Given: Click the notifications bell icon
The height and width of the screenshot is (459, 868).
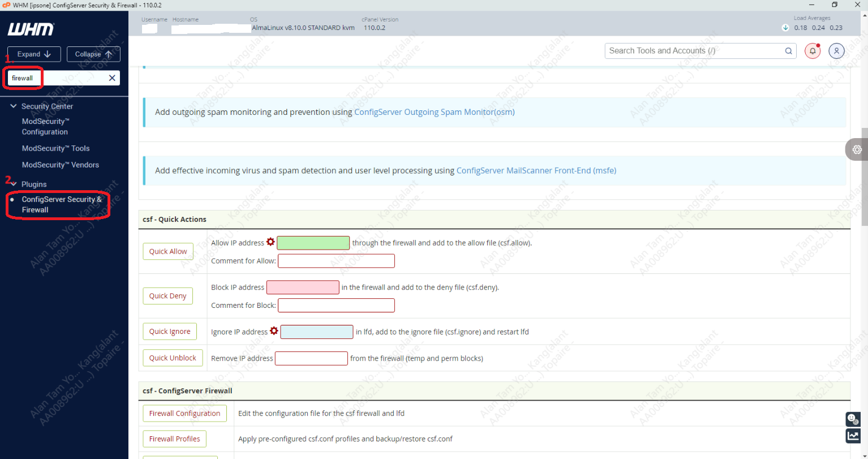Looking at the screenshot, I should (x=813, y=51).
